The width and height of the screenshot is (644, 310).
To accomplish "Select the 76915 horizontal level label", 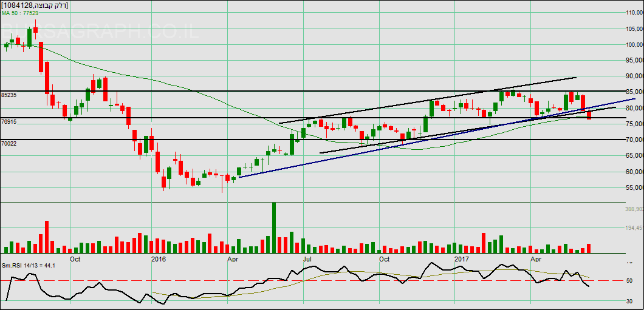I will tap(9, 122).
